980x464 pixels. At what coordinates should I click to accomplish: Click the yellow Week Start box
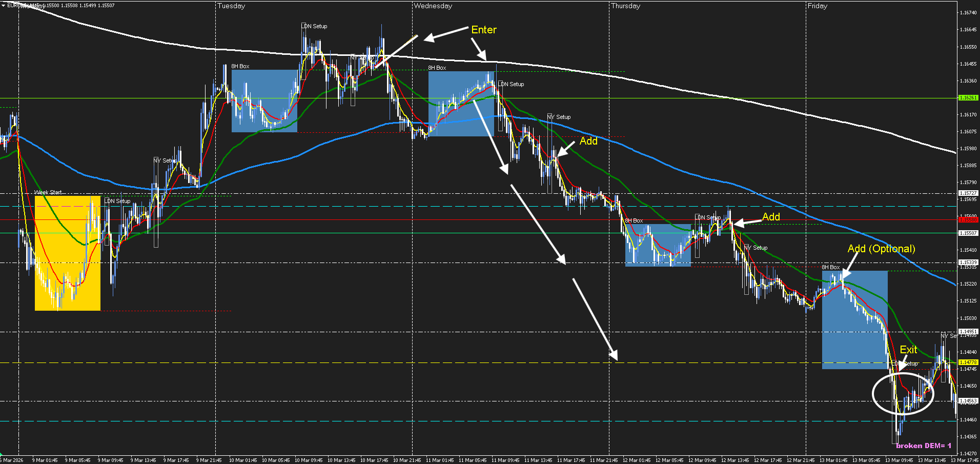pyautogui.click(x=67, y=253)
